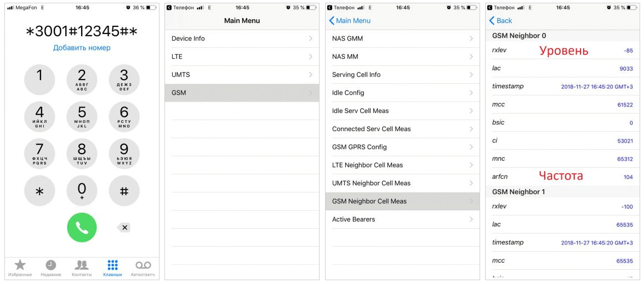Go back to Main Menu
The width and height of the screenshot is (644, 284).
click(350, 20)
